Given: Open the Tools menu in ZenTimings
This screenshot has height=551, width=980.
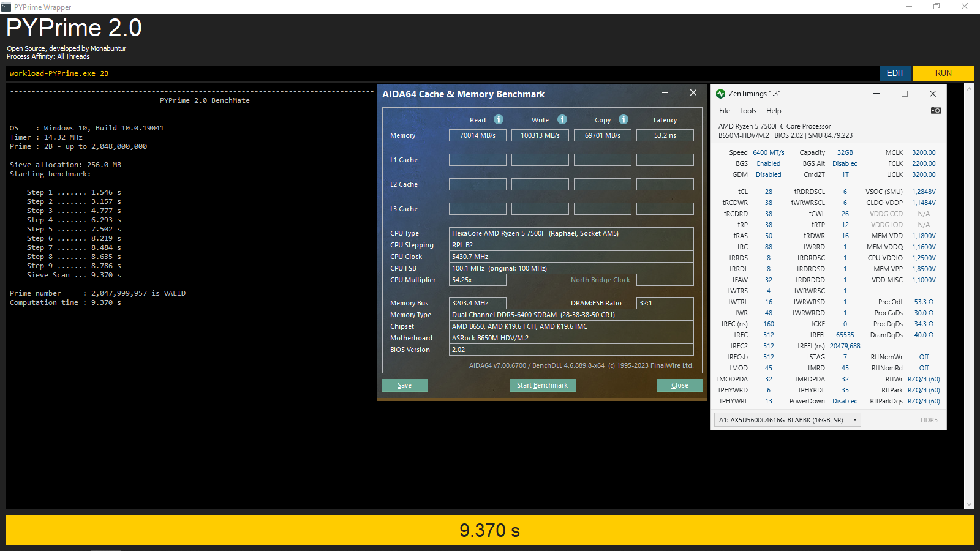Looking at the screenshot, I should (748, 111).
